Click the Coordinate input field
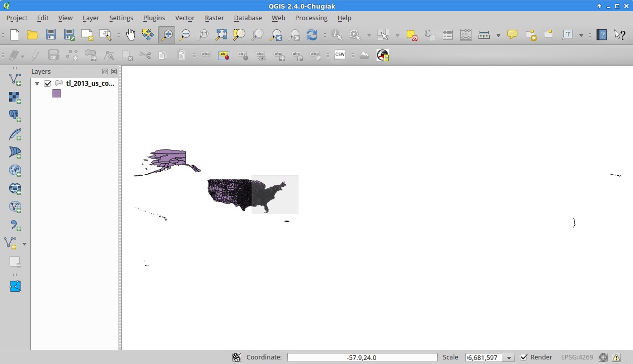This screenshot has width=633, height=364. 362,357
